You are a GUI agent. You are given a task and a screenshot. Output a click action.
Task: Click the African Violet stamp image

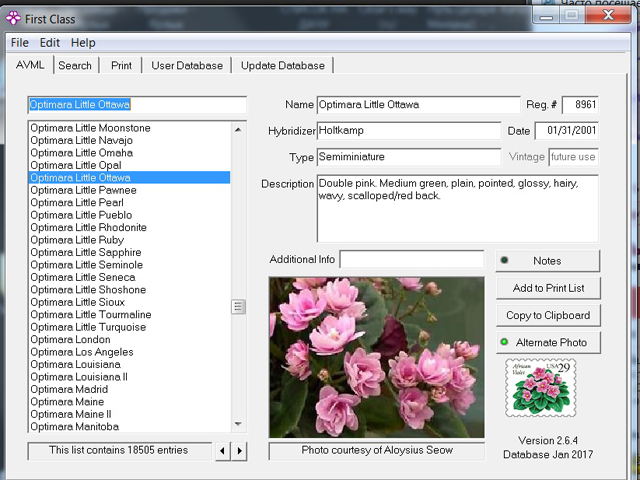(540, 388)
